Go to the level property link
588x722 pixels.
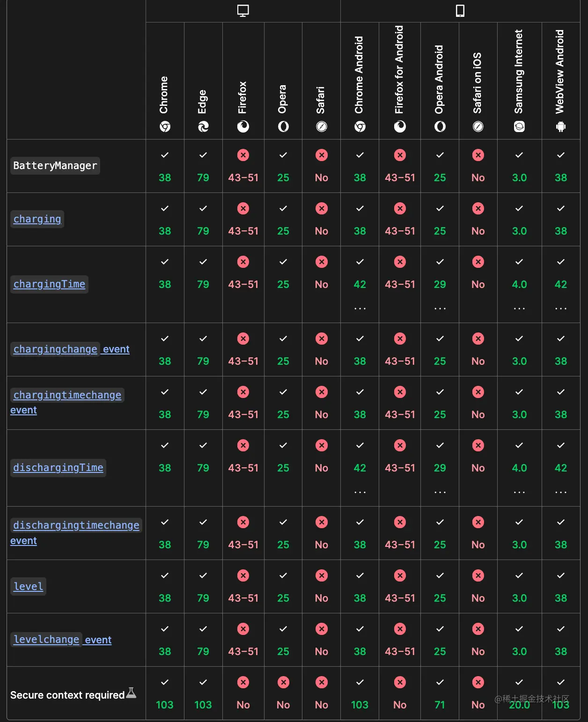pos(29,586)
